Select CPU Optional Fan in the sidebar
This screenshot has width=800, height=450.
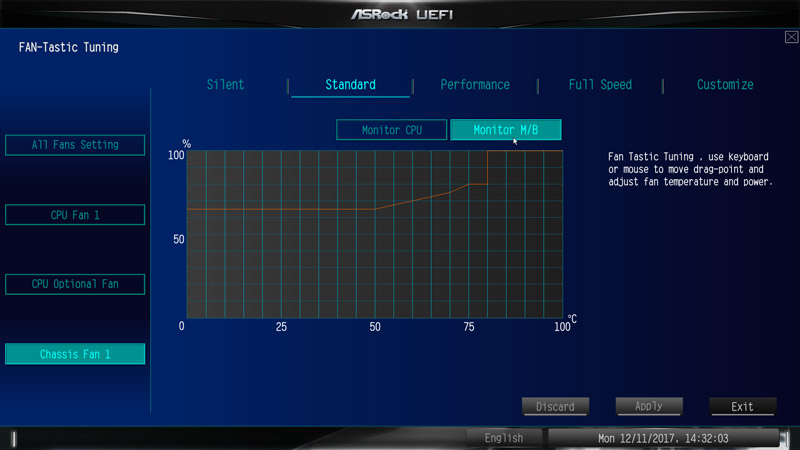pos(75,284)
